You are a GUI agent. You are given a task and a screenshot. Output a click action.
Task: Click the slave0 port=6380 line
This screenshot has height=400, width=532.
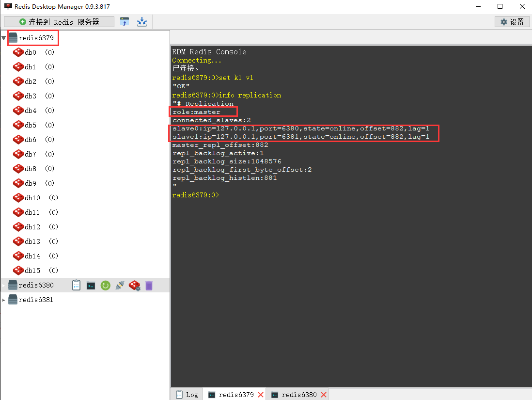tap(301, 128)
